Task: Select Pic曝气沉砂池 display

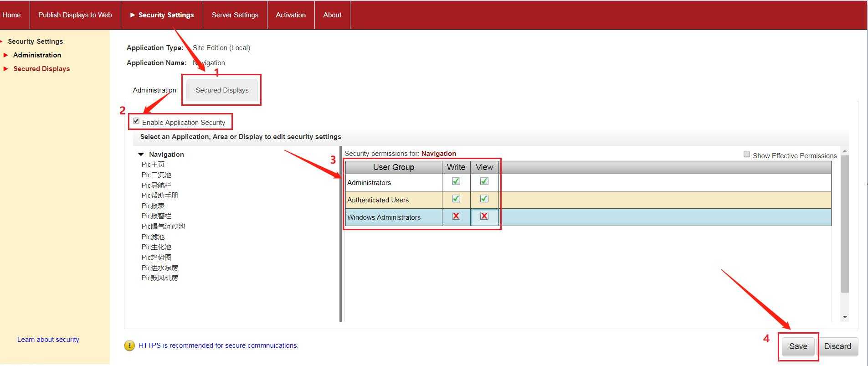Action: point(163,227)
